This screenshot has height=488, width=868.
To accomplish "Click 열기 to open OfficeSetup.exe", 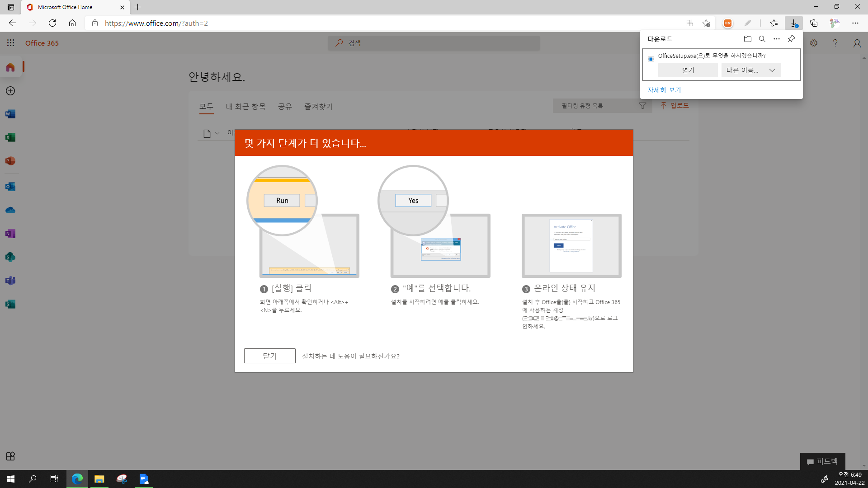I will tap(688, 70).
